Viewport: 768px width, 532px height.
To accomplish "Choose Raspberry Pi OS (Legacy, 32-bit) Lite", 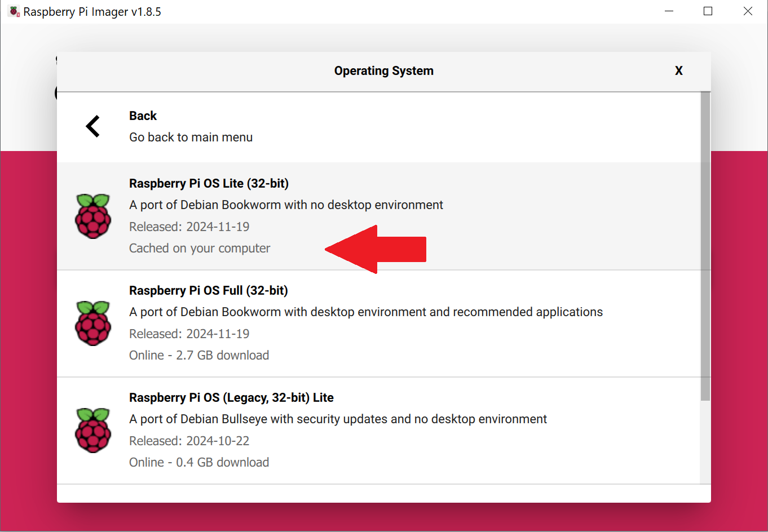I will coord(378,431).
